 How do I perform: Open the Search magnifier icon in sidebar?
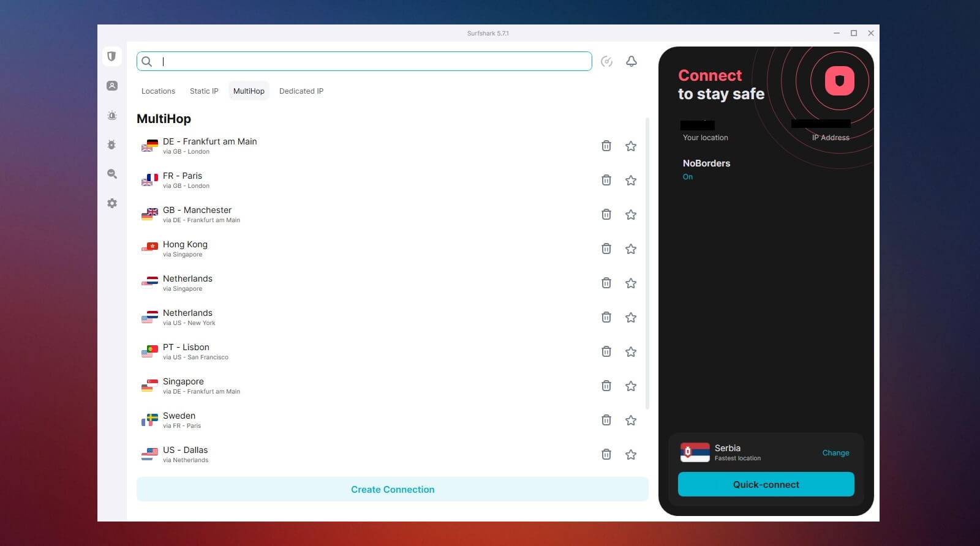(111, 174)
